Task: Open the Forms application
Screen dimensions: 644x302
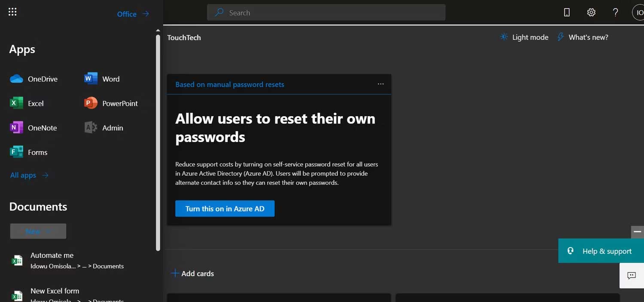Action: point(16,152)
